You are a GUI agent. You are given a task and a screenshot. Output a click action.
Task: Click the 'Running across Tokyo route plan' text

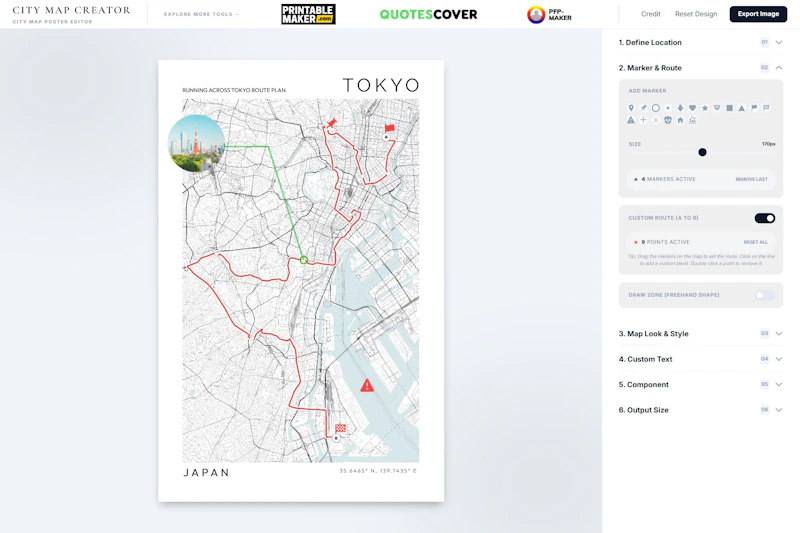235,90
